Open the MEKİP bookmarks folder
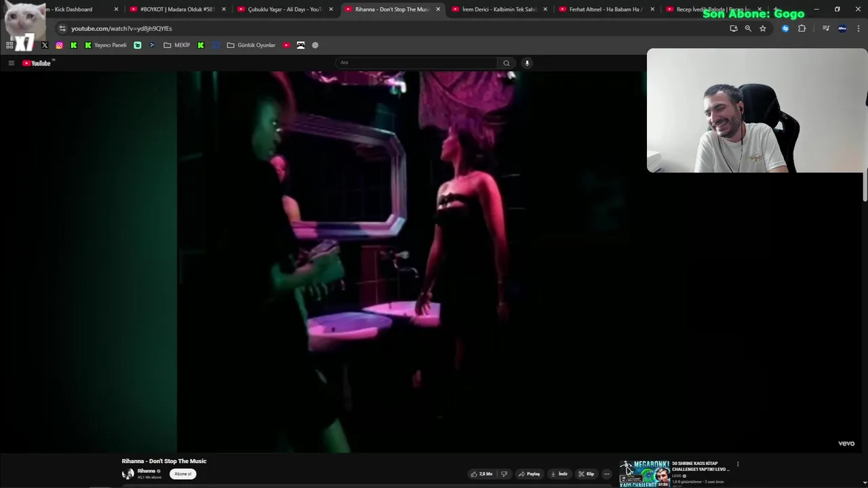 [x=177, y=45]
